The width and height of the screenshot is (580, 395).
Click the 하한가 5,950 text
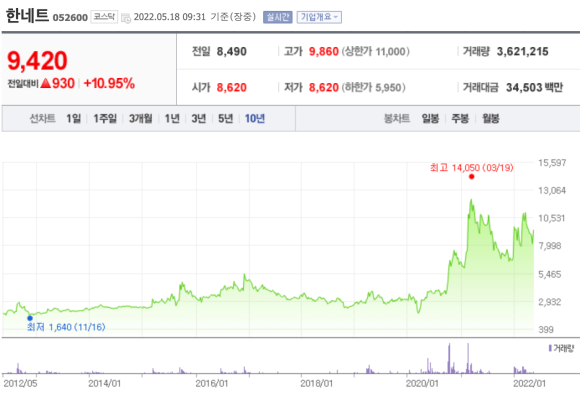coord(374,88)
